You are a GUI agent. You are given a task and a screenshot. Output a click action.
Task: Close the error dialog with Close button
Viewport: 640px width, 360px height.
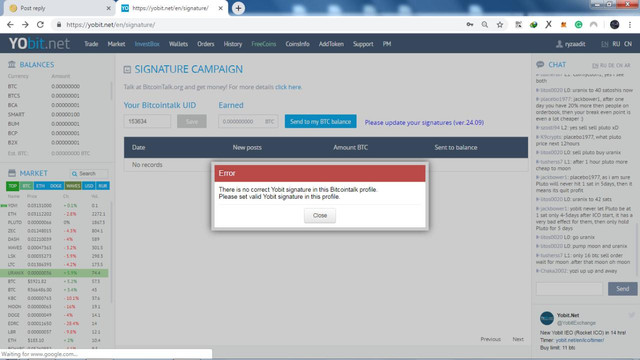point(320,216)
